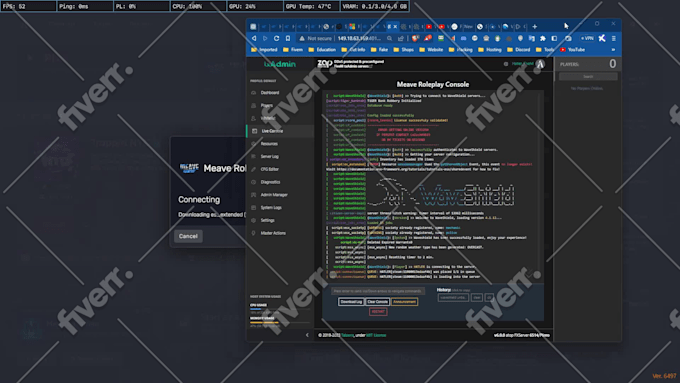Open a new browser tab with plus
Image resolution: width=680 pixels, height=383 pixels.
point(534,27)
